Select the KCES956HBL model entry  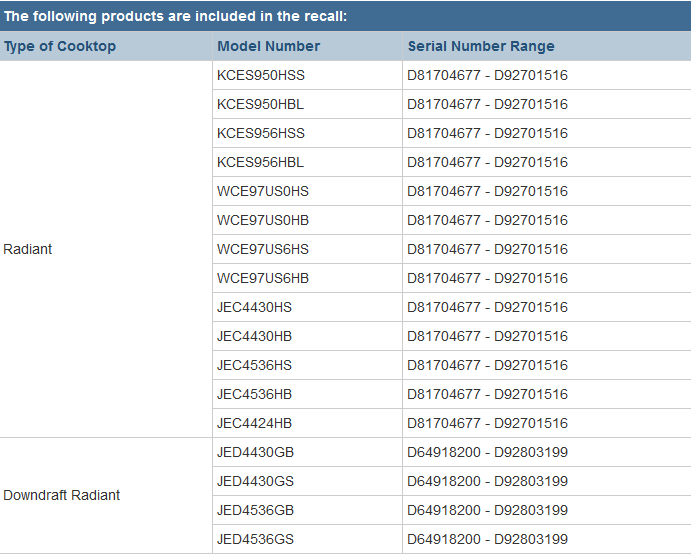click(x=260, y=162)
